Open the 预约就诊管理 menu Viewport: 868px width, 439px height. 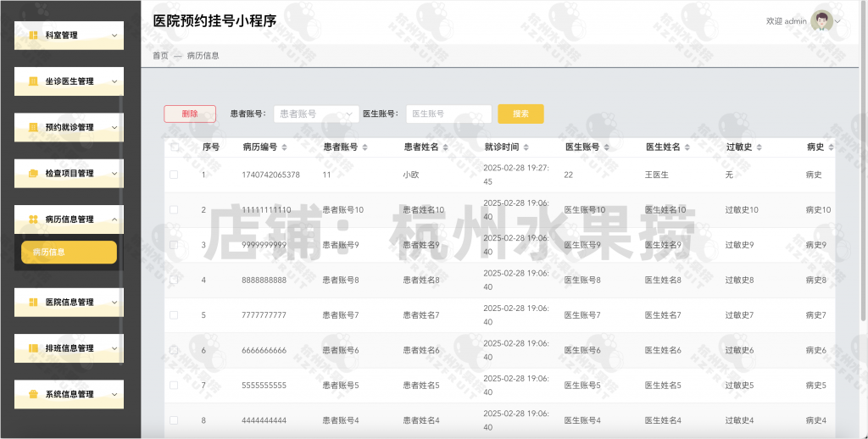[x=70, y=127]
